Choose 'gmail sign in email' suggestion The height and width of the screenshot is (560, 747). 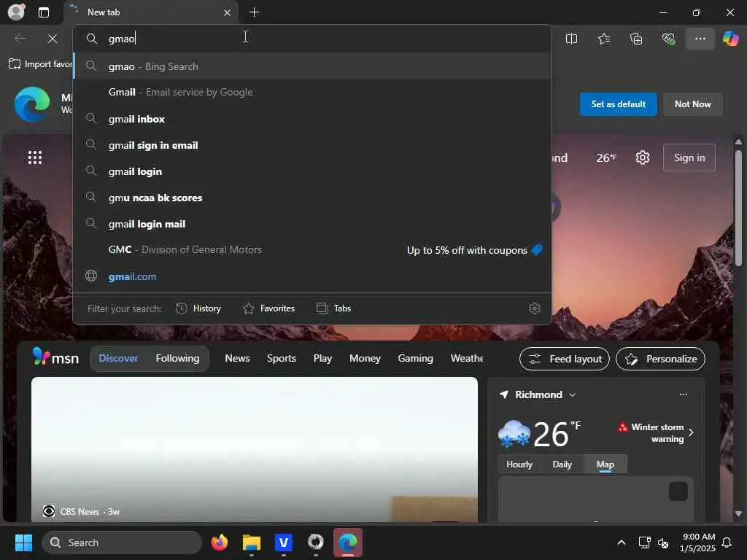pos(312,145)
